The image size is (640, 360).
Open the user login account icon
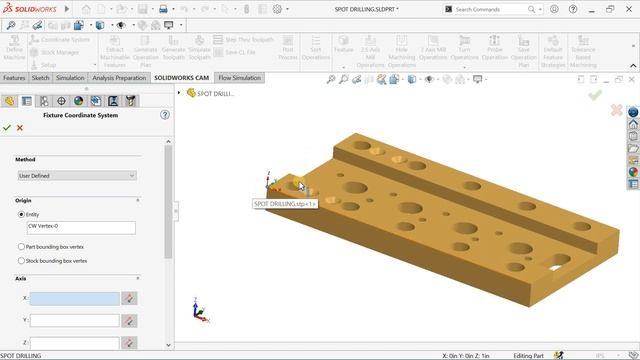click(x=554, y=9)
